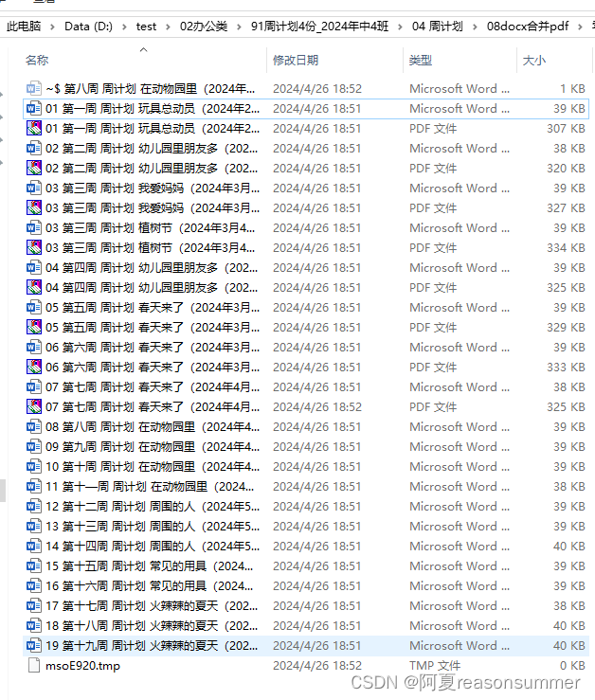The height and width of the screenshot is (700, 595).
Task: Click Word icon of 02 第二周 幼儿园里朋友多 document
Action: [34, 148]
